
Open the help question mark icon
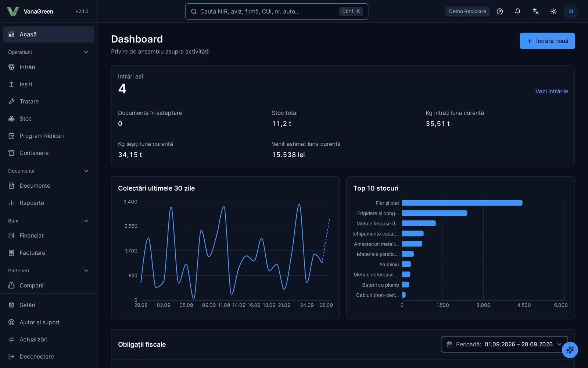500,11
